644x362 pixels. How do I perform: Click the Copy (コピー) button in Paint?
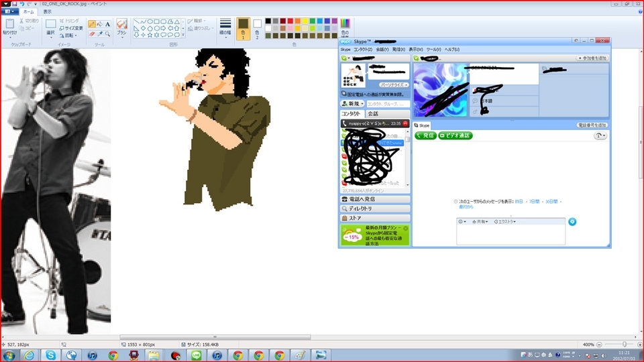(x=27, y=28)
